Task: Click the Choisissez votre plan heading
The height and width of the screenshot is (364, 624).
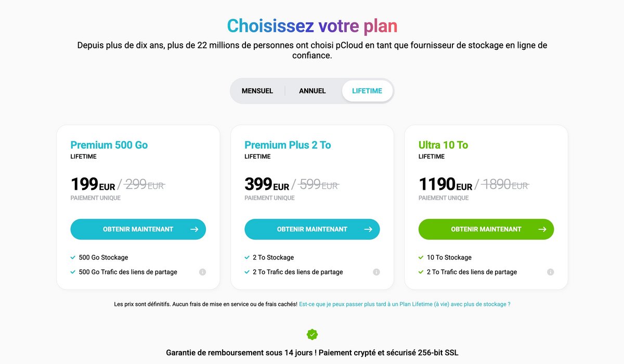Action: point(312,25)
